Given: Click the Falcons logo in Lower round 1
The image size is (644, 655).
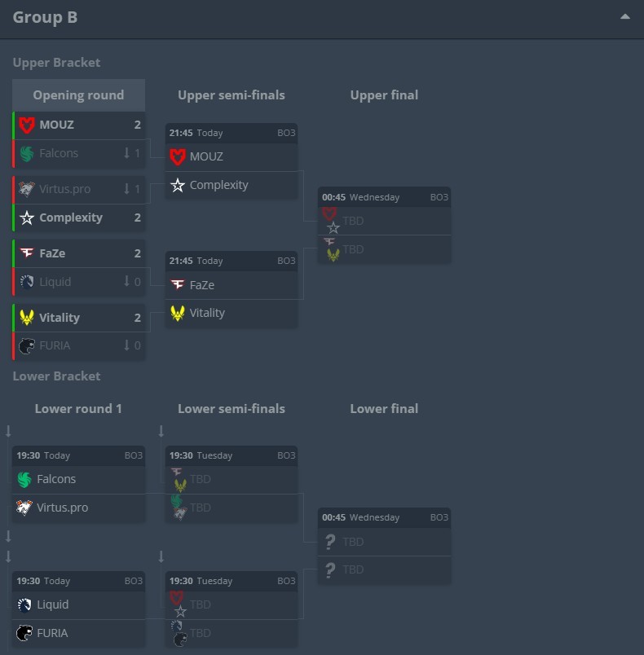Looking at the screenshot, I should click(x=24, y=479).
